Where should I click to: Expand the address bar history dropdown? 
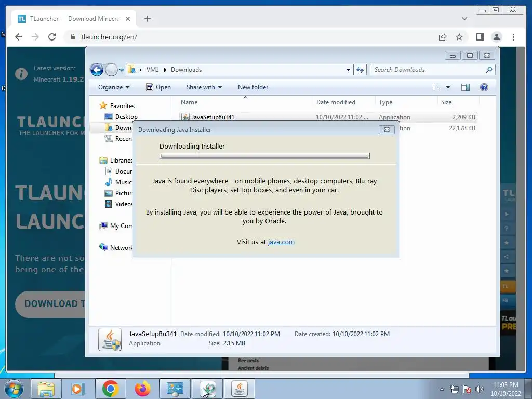point(348,70)
